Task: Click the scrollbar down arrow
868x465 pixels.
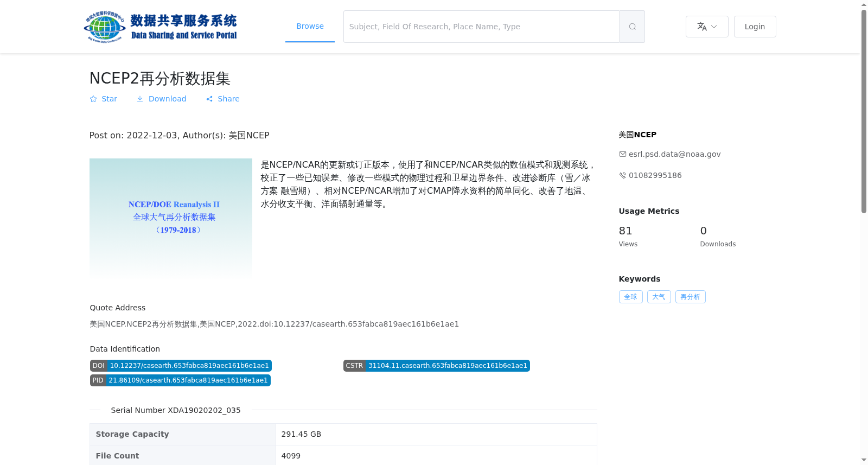Action: 864,460
